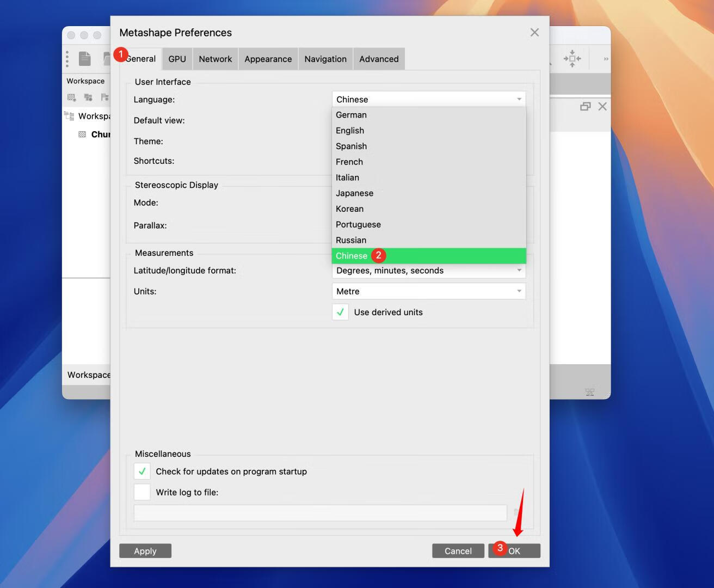
Task: Open the Appearance tab
Action: pyautogui.click(x=268, y=59)
